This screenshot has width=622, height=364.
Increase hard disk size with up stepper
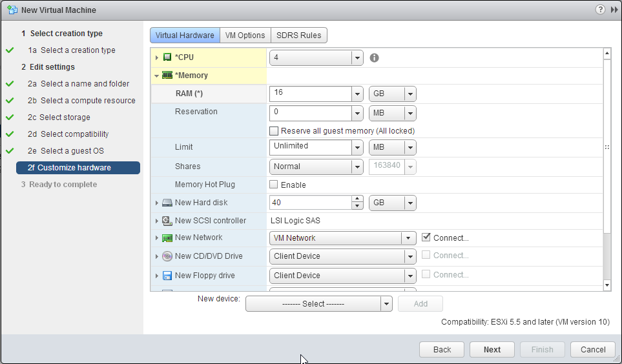click(x=357, y=199)
